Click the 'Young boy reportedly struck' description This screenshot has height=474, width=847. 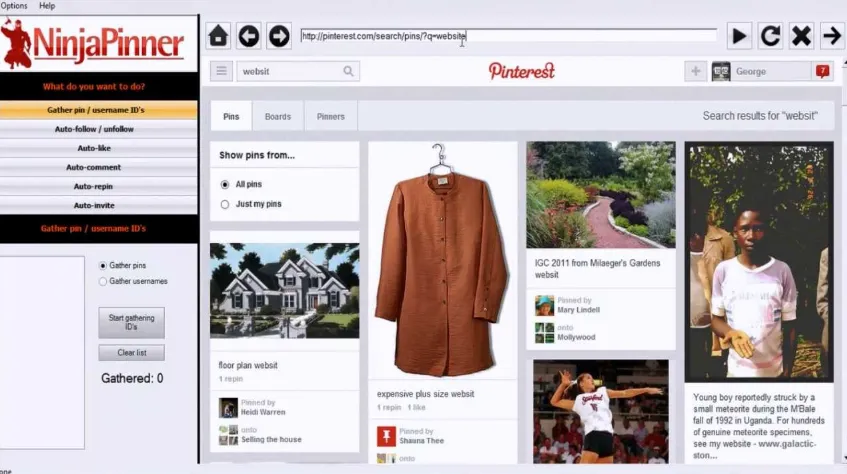(758, 426)
